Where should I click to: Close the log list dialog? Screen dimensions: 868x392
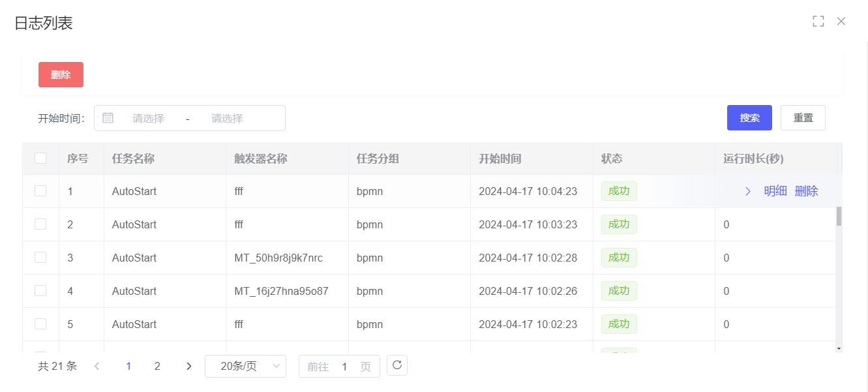[841, 22]
